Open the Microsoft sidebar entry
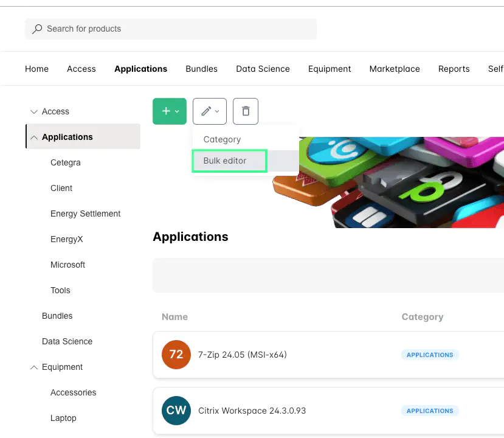Screen dimensions: 504x438 pos(67,265)
